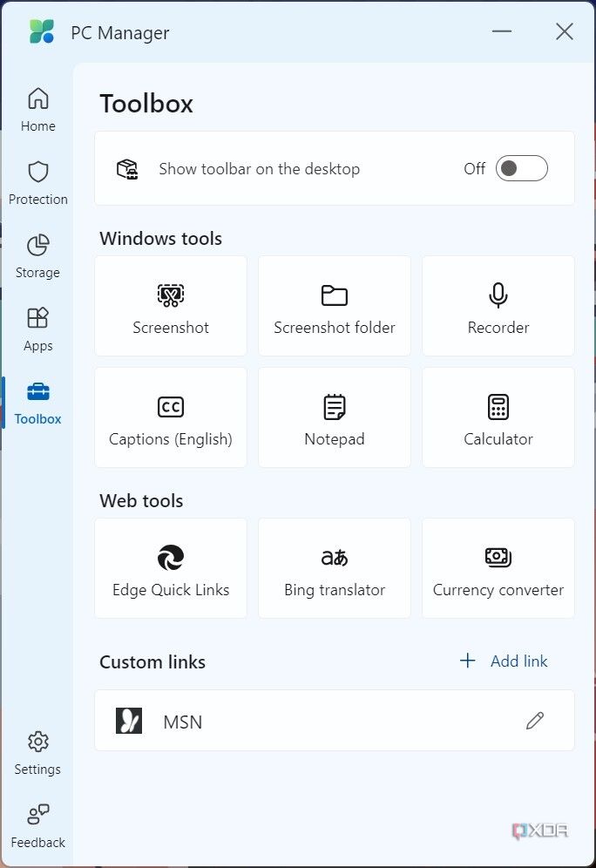Open the Feedback page
The image size is (596, 868).
(x=37, y=826)
